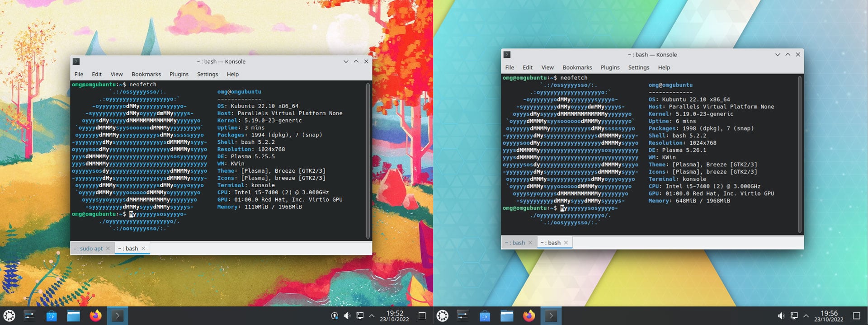
Task: Click the terminal title icon of sudo apt Konsole window
Action: (76, 61)
